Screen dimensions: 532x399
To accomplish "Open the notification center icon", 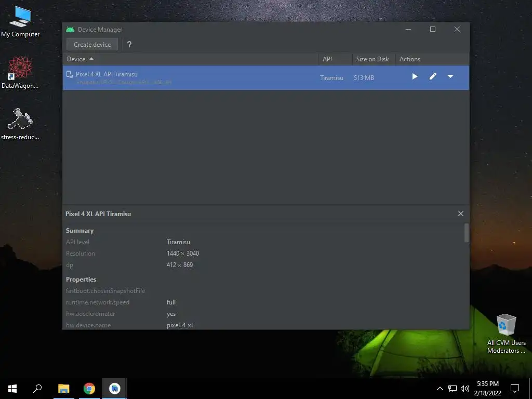I will [515, 389].
